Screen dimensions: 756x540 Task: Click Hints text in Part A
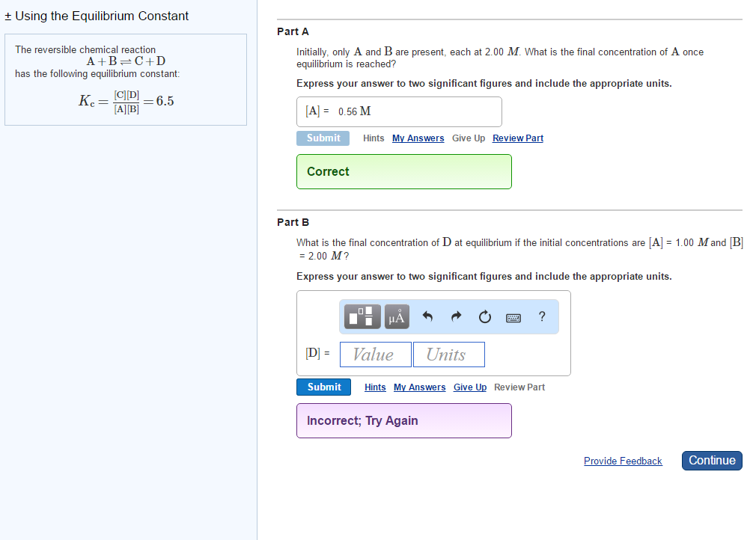coord(374,138)
